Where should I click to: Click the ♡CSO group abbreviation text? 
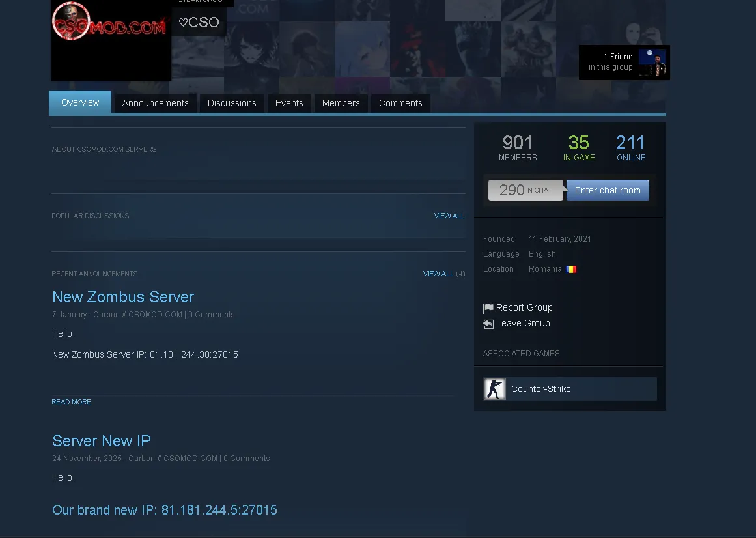point(199,22)
